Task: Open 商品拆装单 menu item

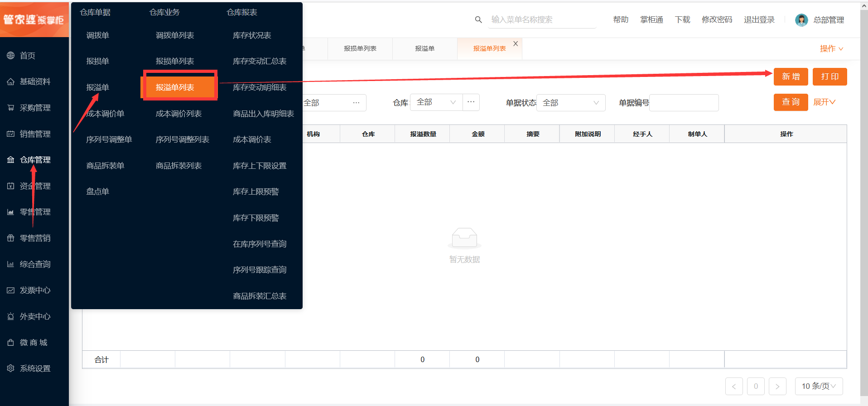Action: (106, 166)
